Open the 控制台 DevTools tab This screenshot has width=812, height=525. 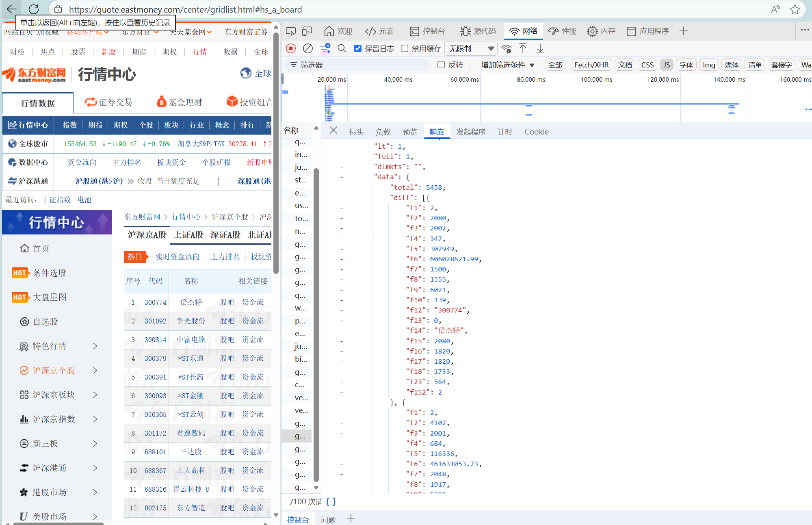pos(427,31)
